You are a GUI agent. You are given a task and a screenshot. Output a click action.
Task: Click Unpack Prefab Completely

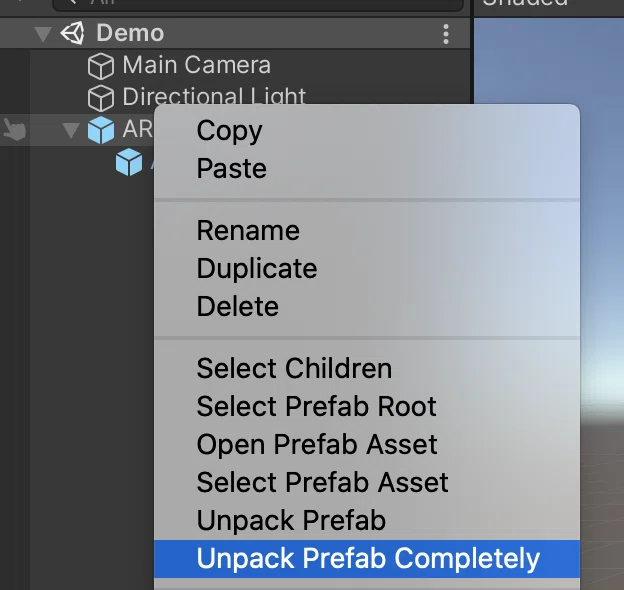point(367,559)
